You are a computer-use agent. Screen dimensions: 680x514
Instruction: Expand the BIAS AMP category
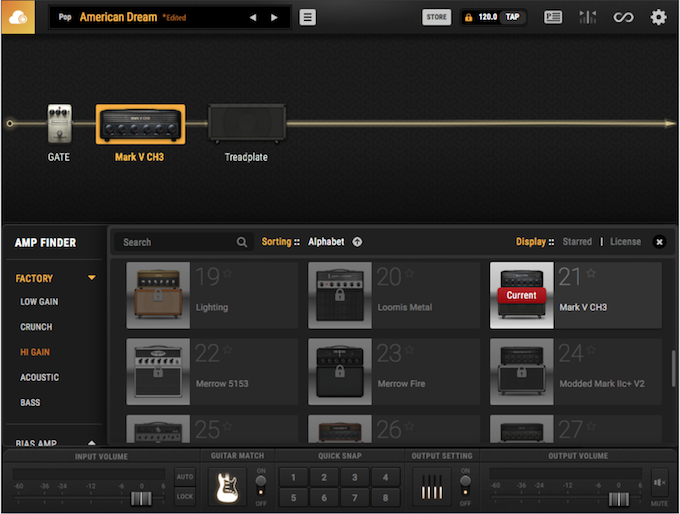pyautogui.click(x=92, y=443)
